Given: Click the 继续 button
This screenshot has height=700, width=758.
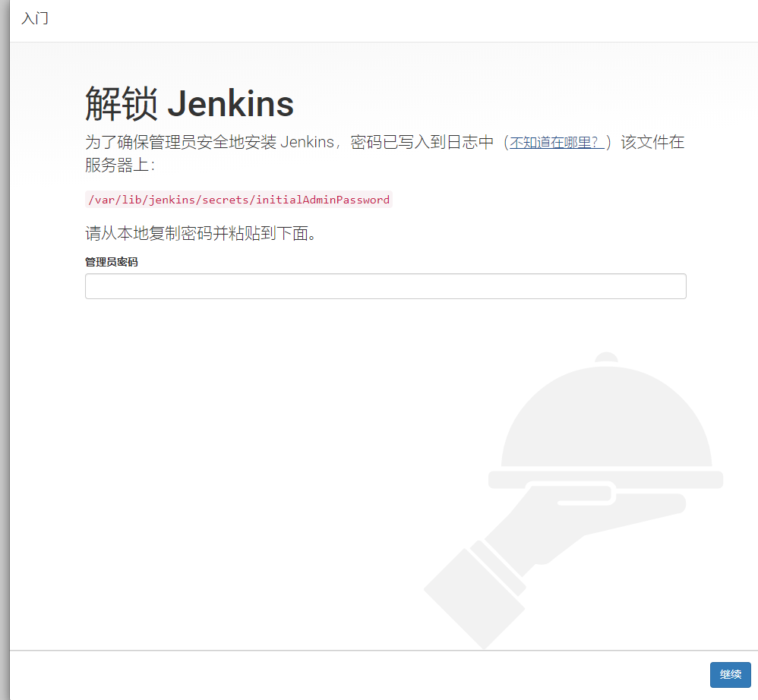Looking at the screenshot, I should tap(730, 674).
